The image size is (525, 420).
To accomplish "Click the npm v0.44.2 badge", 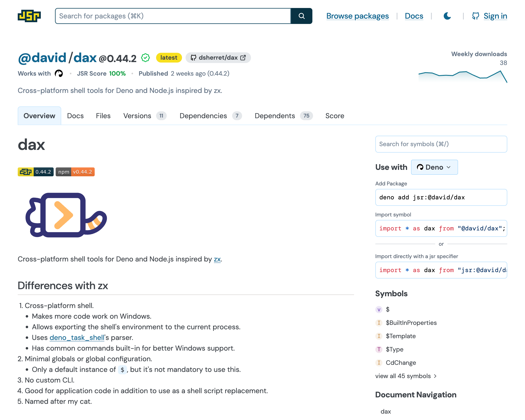I will (75, 172).
